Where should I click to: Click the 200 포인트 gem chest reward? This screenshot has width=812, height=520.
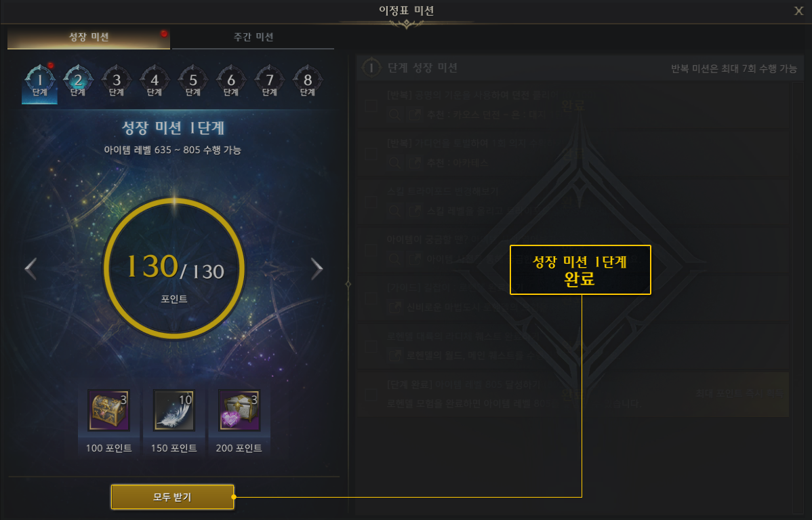[x=239, y=410]
